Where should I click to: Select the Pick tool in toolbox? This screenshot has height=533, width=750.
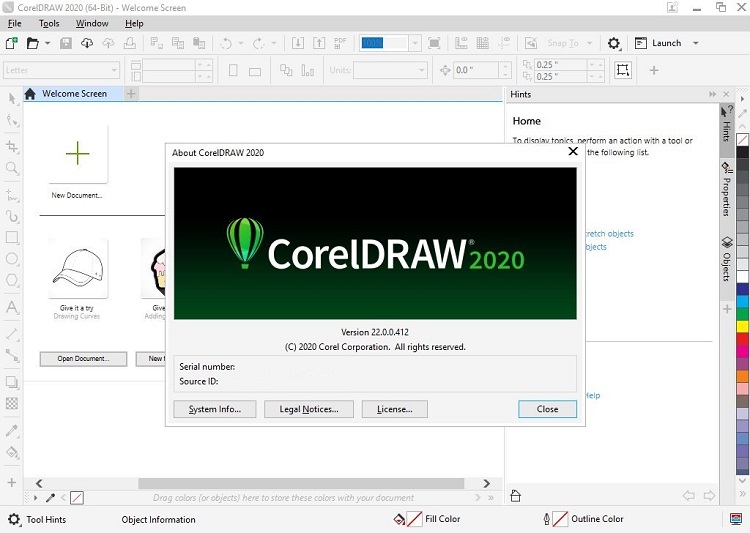pos(12,99)
